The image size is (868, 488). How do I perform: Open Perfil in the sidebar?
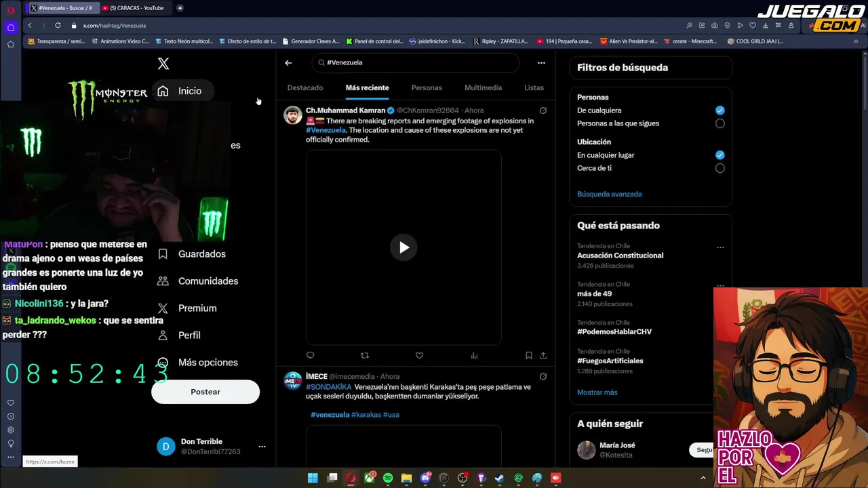click(x=179, y=335)
